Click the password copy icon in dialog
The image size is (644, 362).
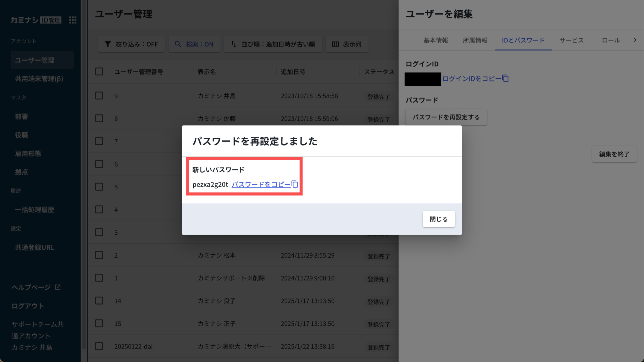click(x=295, y=184)
